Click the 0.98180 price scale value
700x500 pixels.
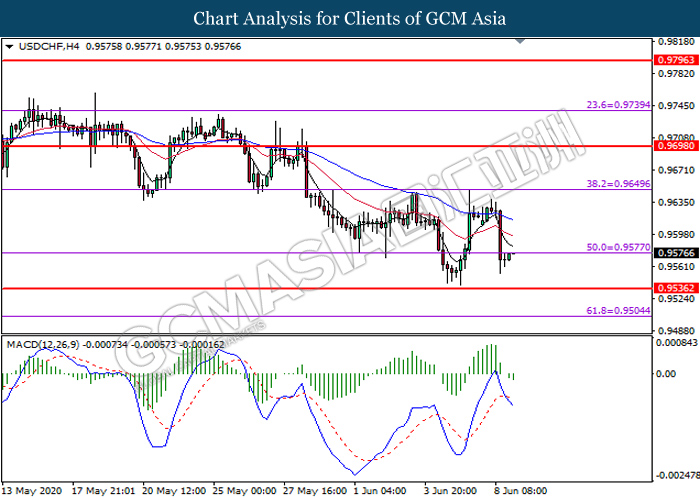tap(677, 42)
